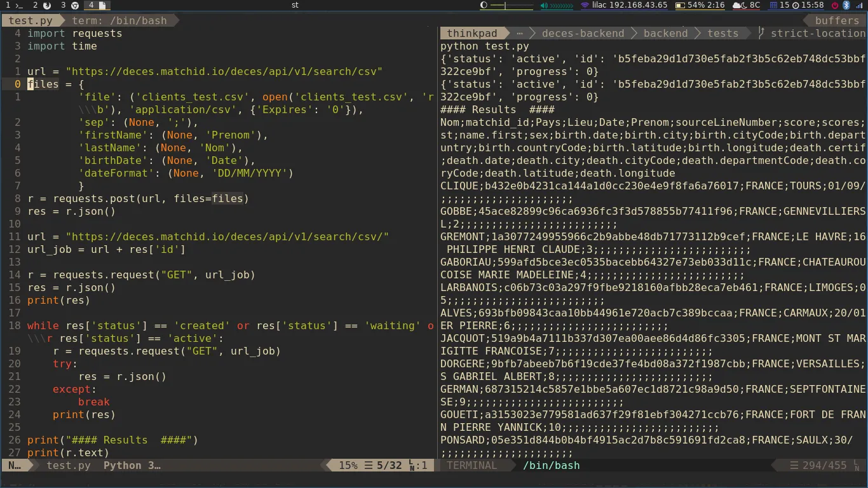This screenshot has width=868, height=488.
Task: Click the 'firstName' dictionary entry line
Action: (x=173, y=135)
